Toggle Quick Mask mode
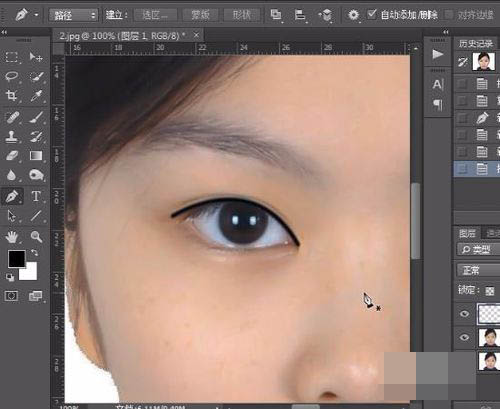This screenshot has height=409, width=500. click(11, 296)
